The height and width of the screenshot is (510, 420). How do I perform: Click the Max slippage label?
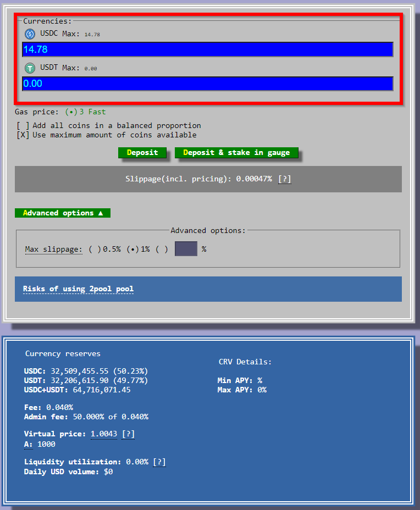(x=54, y=249)
